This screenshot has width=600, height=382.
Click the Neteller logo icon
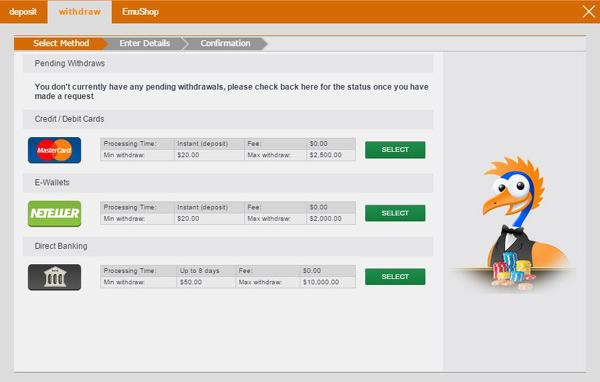54,214
